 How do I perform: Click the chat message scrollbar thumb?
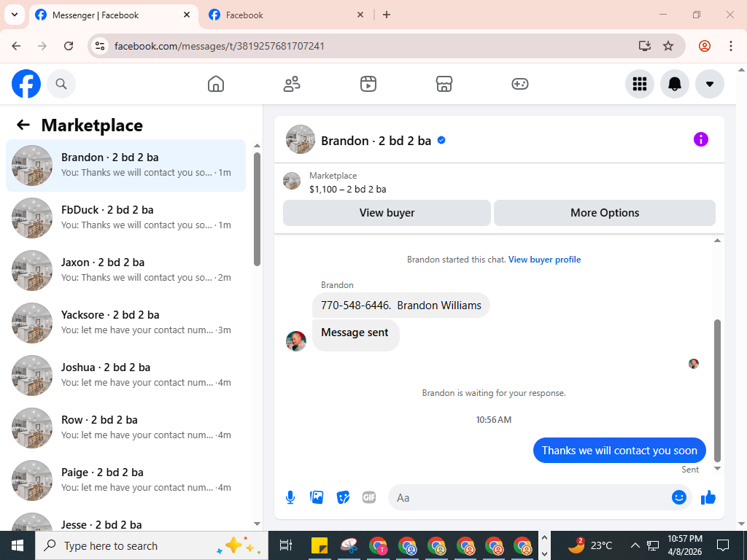(717, 391)
